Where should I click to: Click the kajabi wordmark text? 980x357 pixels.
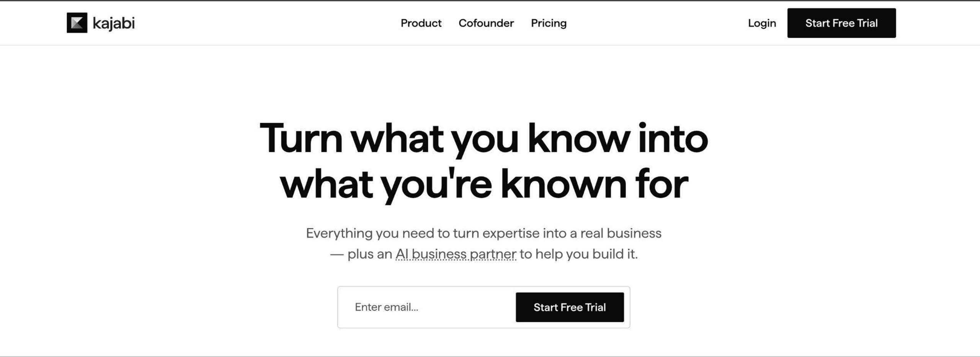114,23
